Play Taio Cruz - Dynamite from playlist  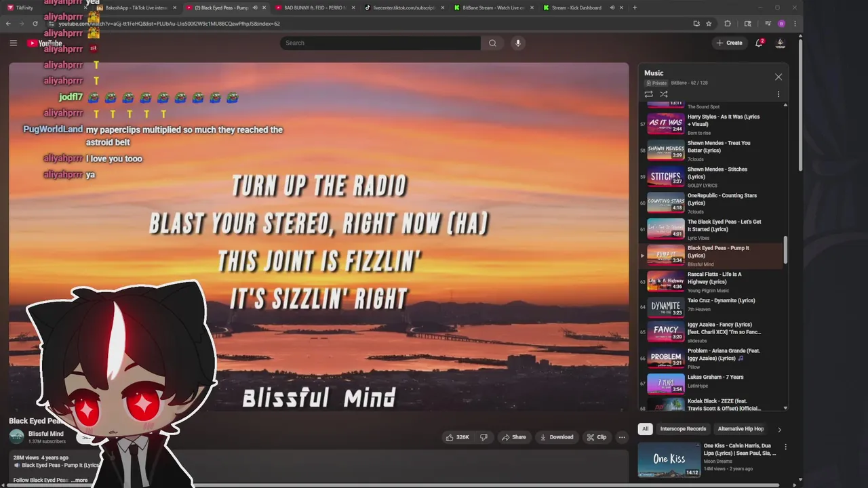point(712,308)
